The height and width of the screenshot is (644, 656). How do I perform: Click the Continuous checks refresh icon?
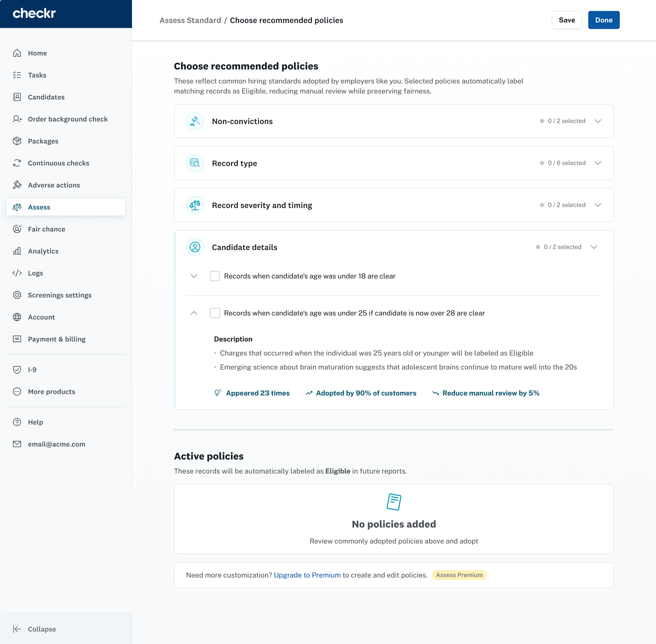click(x=17, y=163)
